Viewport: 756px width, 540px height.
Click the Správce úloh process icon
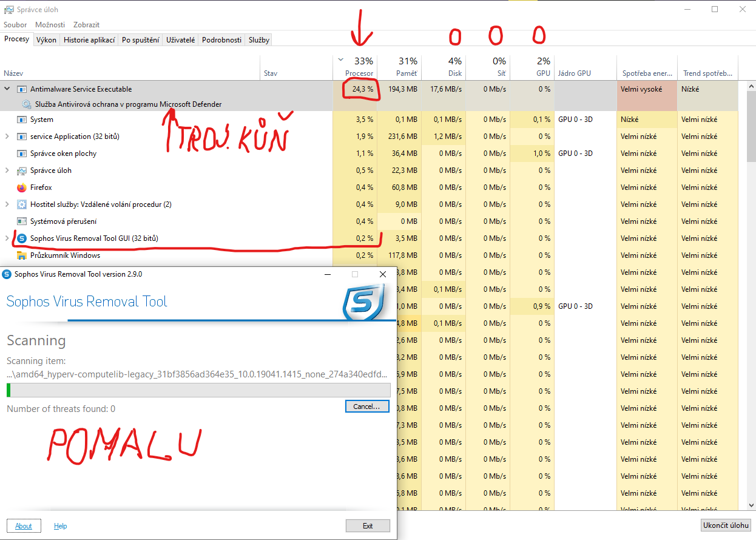coord(22,170)
